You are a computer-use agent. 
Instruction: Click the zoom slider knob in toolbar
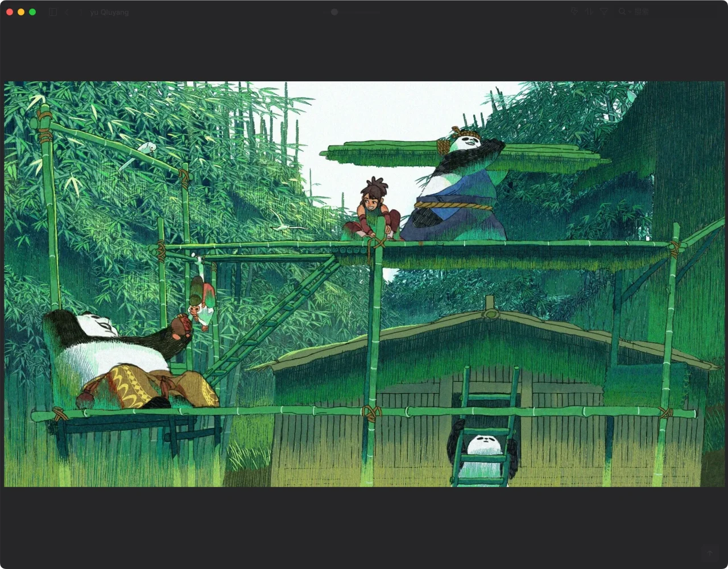point(334,12)
